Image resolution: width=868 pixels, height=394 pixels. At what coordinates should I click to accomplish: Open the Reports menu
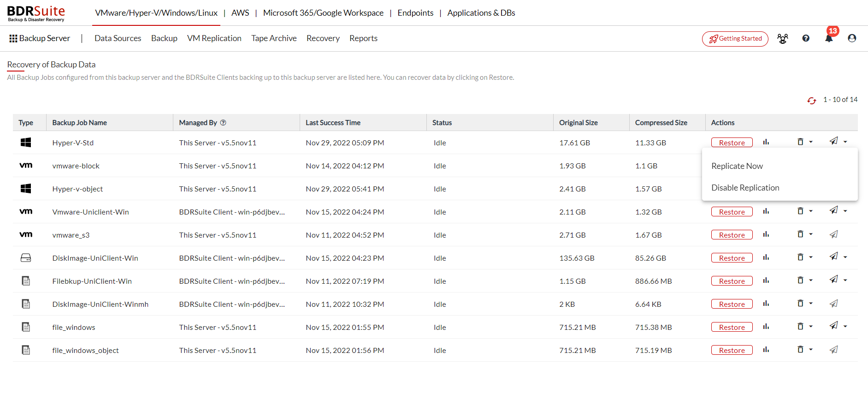[x=363, y=38]
